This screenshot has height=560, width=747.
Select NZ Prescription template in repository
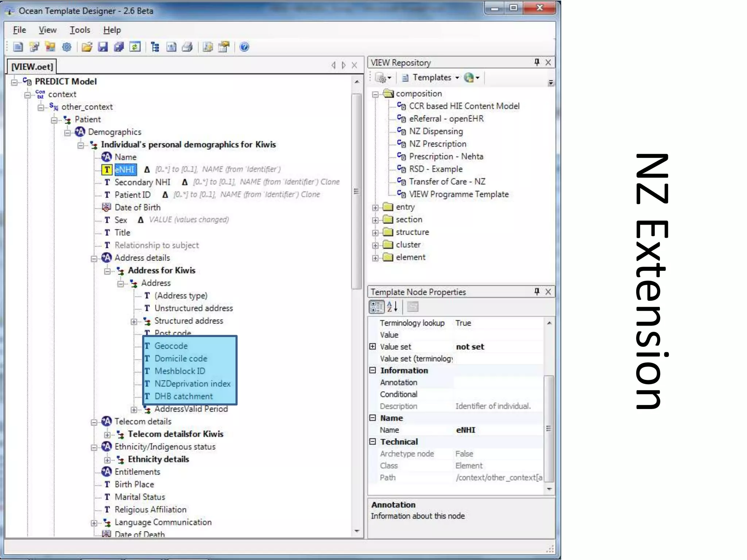[437, 144]
